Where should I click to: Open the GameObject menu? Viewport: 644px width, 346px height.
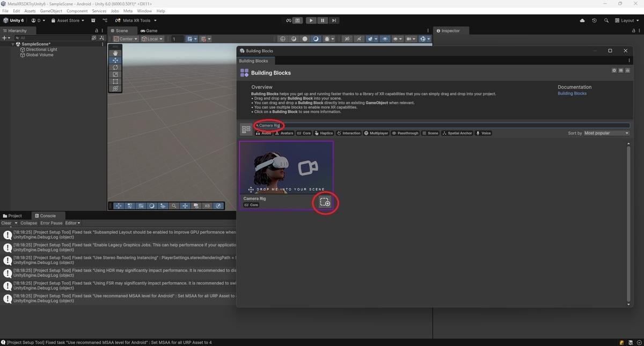coord(51,11)
